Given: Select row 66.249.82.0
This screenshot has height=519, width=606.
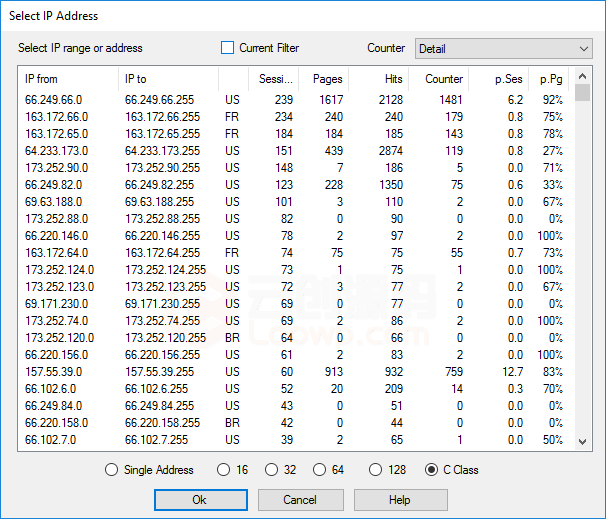Looking at the screenshot, I should point(294,185).
